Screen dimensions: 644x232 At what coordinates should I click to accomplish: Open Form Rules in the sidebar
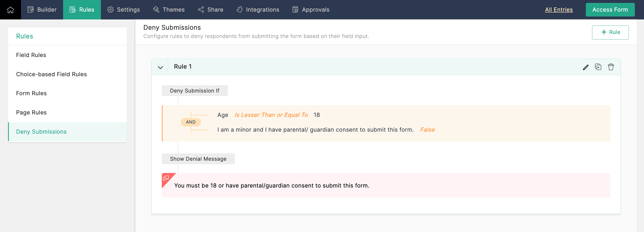31,93
